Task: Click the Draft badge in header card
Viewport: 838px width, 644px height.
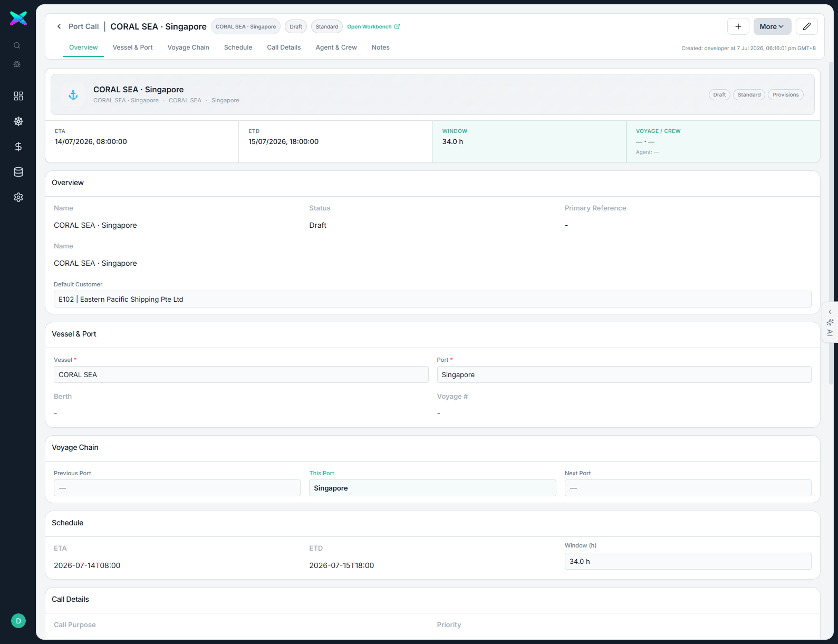Action: pyautogui.click(x=719, y=95)
